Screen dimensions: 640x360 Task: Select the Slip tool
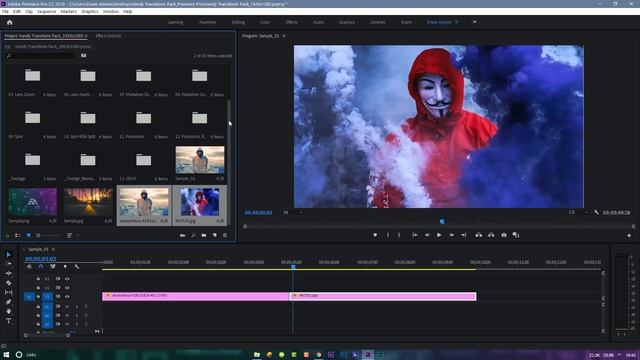pyautogui.click(x=9, y=292)
